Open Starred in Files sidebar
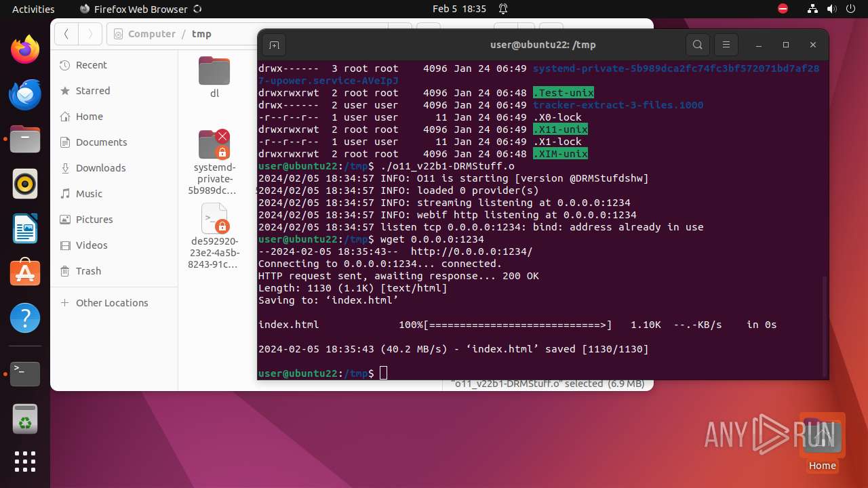This screenshot has width=868, height=488. 114,91
